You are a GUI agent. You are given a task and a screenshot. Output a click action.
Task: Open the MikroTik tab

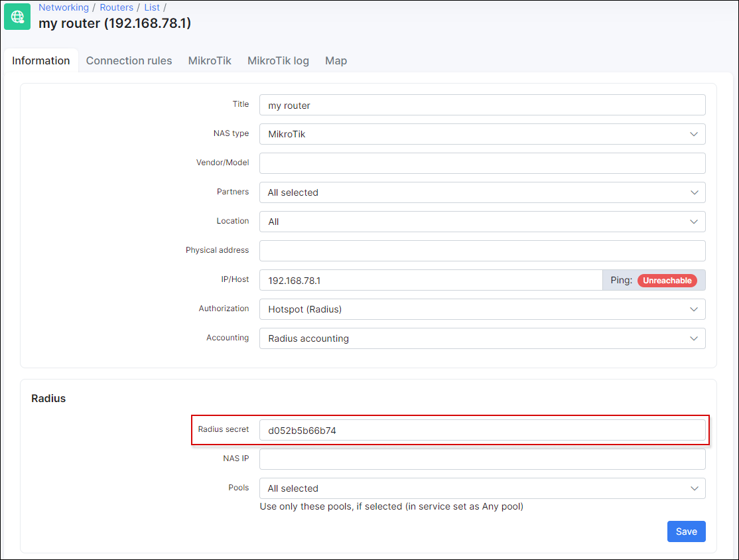[x=210, y=61]
